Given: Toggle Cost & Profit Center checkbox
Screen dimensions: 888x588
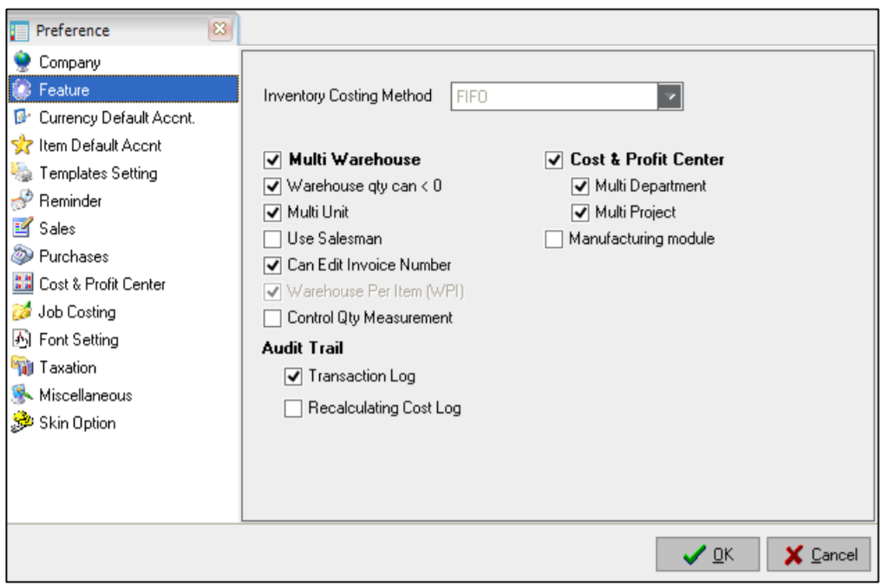Looking at the screenshot, I should [554, 160].
